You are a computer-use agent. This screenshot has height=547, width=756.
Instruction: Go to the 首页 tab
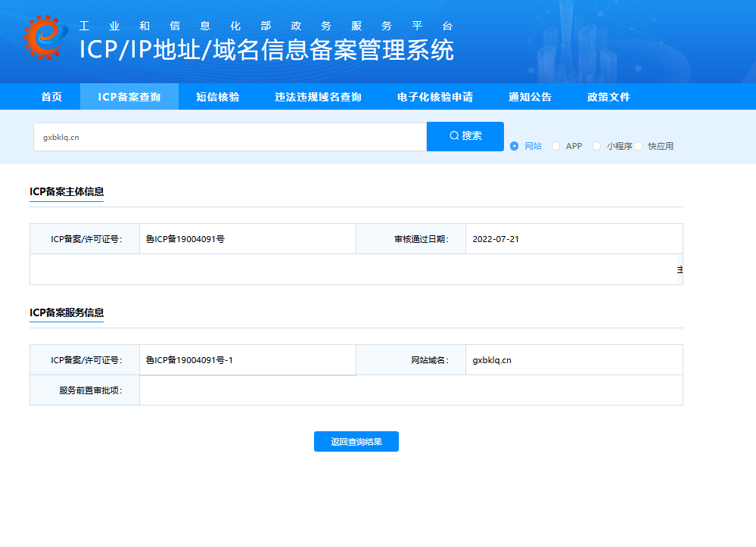(51, 97)
